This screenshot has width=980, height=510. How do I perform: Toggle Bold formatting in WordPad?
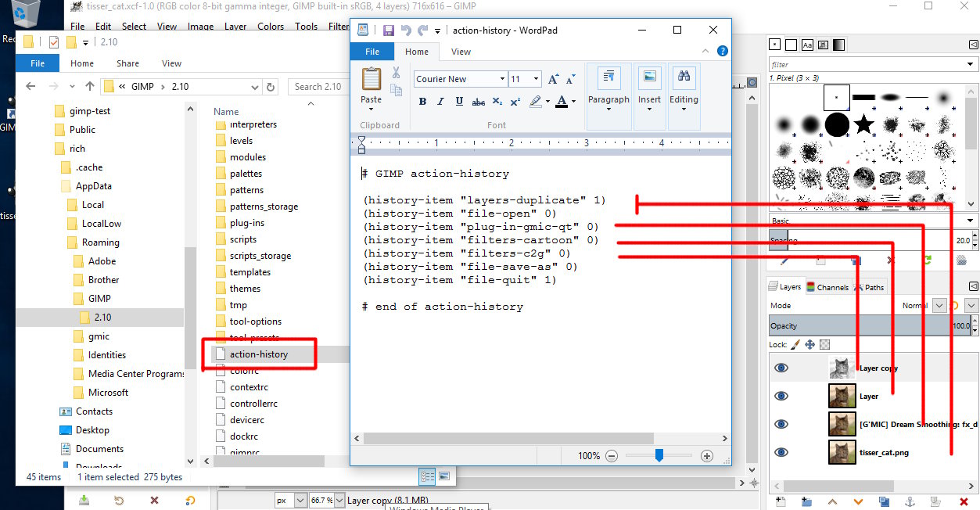(422, 102)
